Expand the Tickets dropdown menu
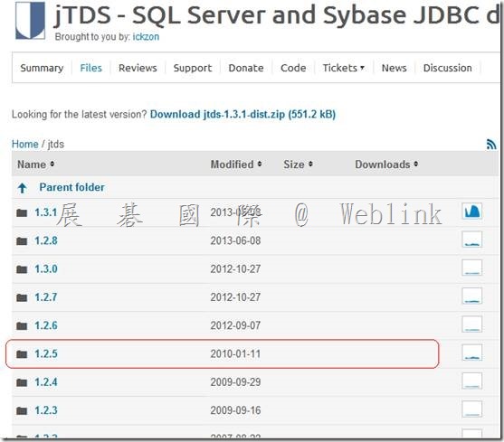 [x=343, y=68]
